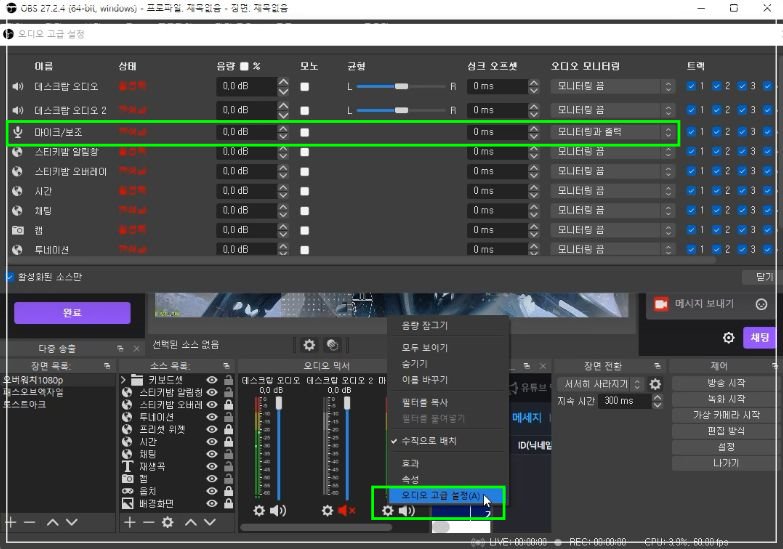Open monitoring dropdown for 캠
This screenshot has height=549, width=783.
pos(613,230)
